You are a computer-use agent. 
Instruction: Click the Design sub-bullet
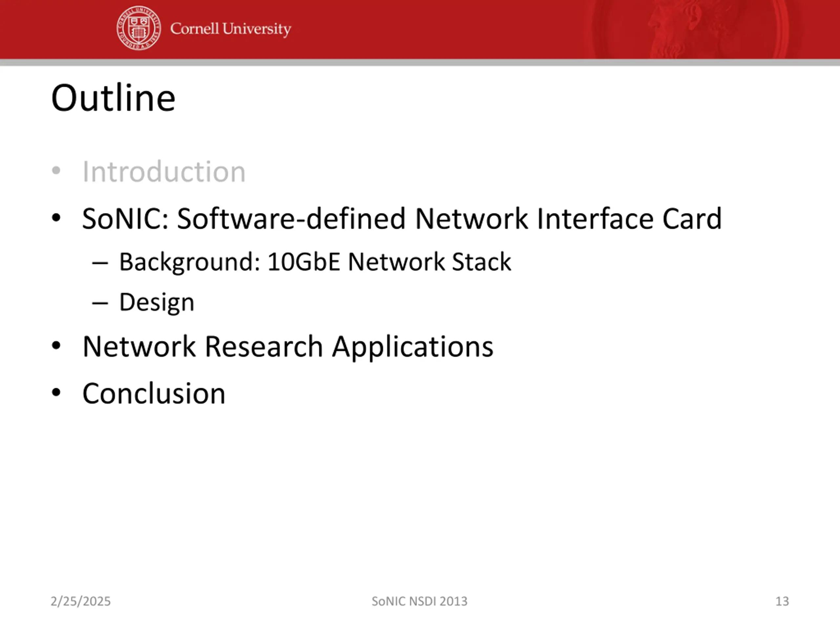coord(157,303)
